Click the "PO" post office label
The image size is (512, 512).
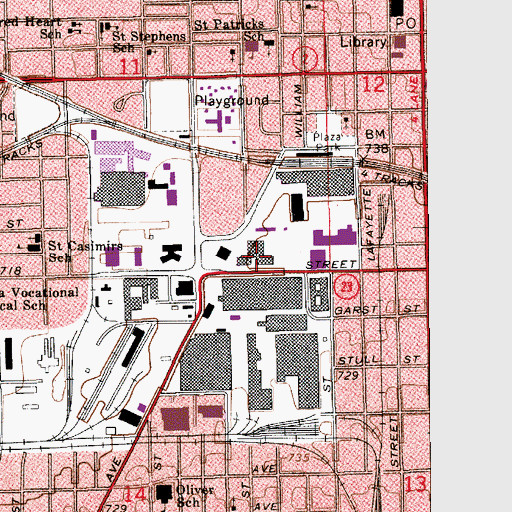[x=406, y=23]
